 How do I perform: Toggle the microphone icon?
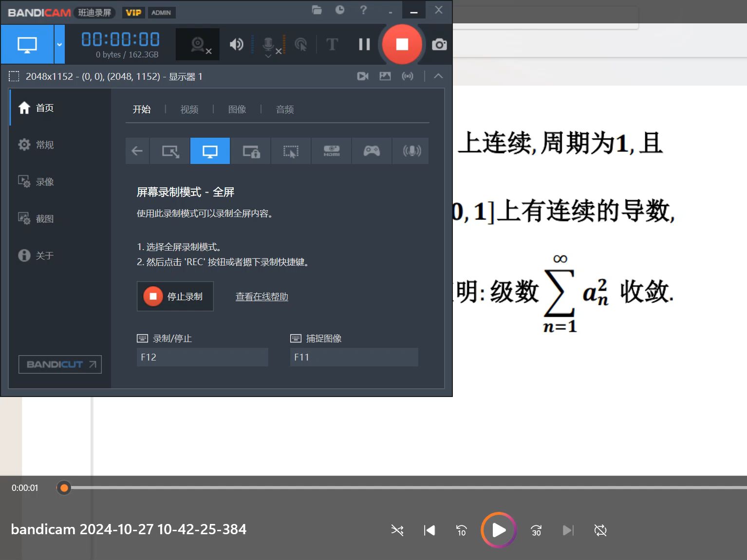point(268,45)
